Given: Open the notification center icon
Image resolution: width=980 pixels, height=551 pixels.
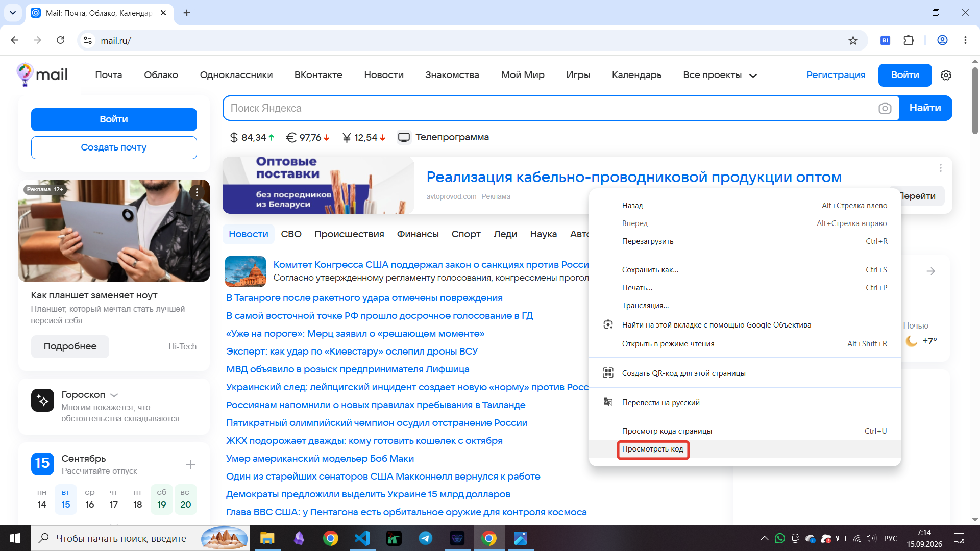Looking at the screenshot, I should click(x=959, y=538).
